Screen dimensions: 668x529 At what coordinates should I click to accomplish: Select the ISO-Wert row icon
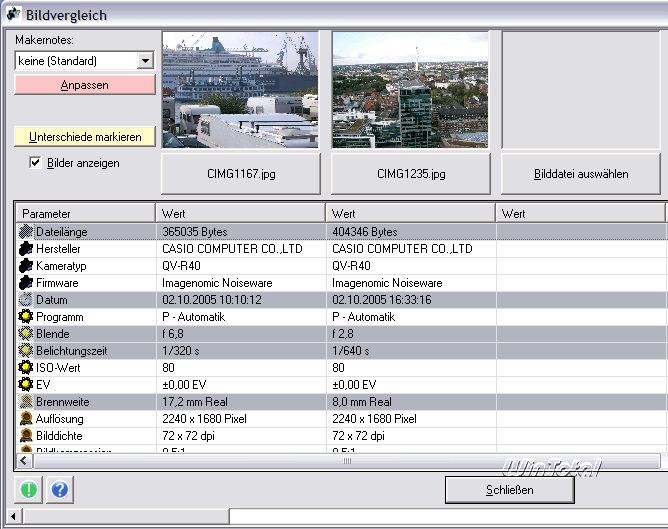(x=26, y=368)
